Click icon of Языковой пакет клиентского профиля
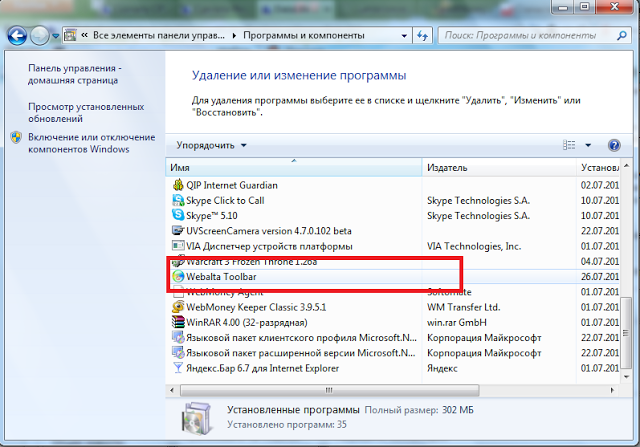The width and height of the screenshot is (640, 447). pyautogui.click(x=178, y=337)
